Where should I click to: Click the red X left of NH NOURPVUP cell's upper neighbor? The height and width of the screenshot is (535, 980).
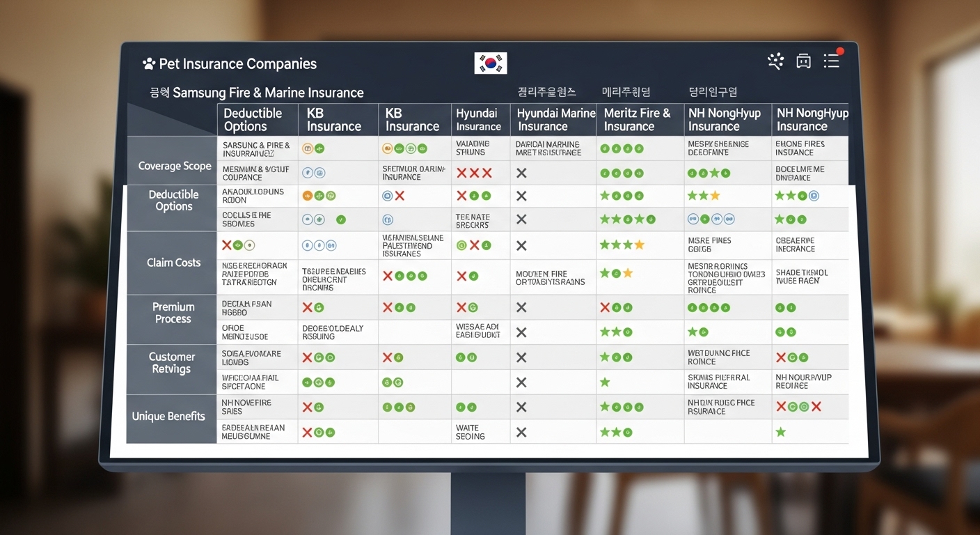(781, 357)
